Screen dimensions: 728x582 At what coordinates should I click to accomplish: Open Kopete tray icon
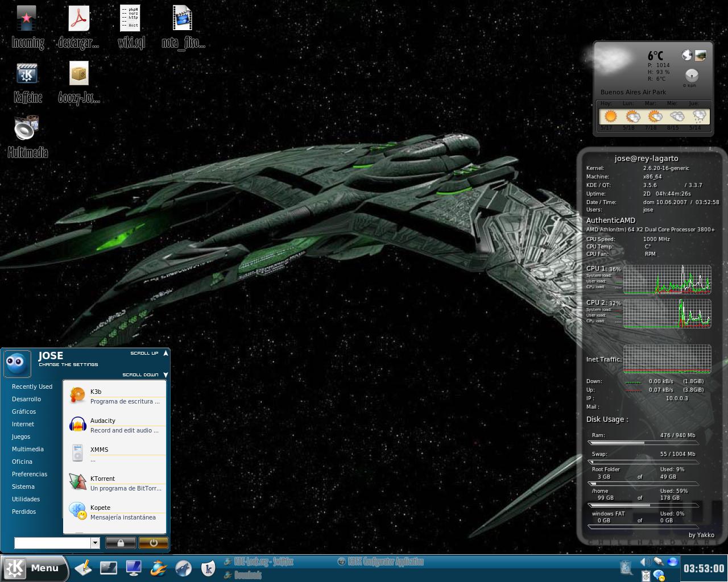click(x=659, y=576)
